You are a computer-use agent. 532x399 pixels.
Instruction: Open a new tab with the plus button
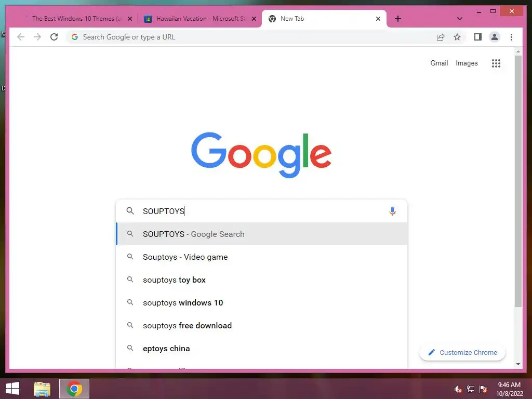[x=398, y=19]
